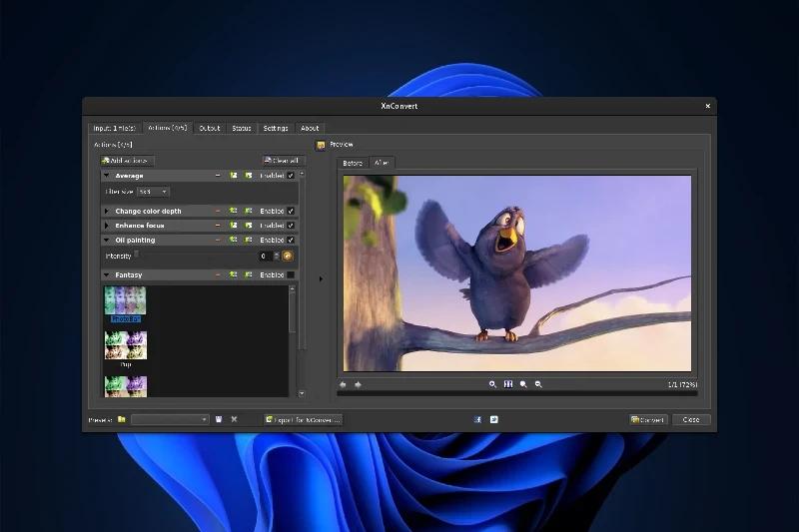Image resolution: width=799 pixels, height=532 pixels.
Task: Switch to the Input tab
Action: (x=114, y=129)
